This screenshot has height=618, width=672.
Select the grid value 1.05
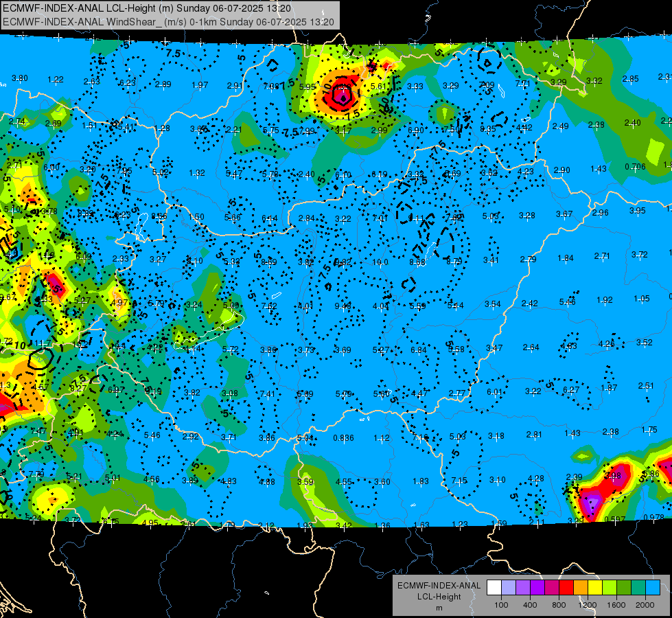[x=642, y=299]
